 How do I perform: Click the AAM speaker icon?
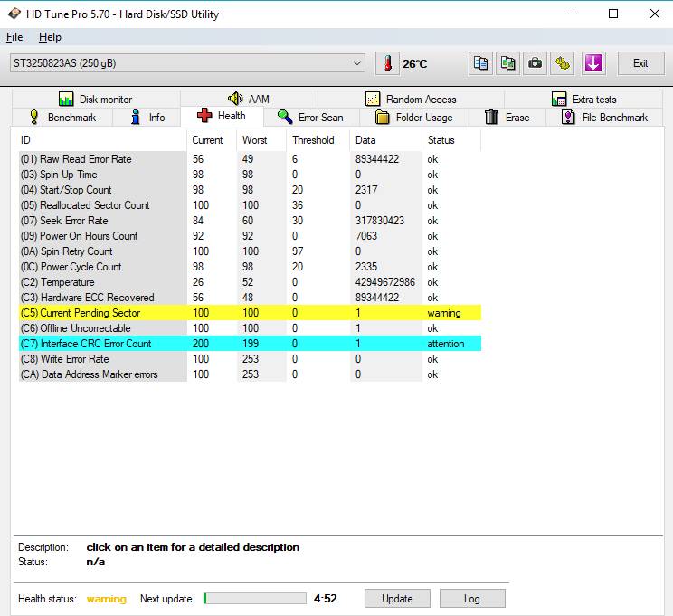click(235, 99)
